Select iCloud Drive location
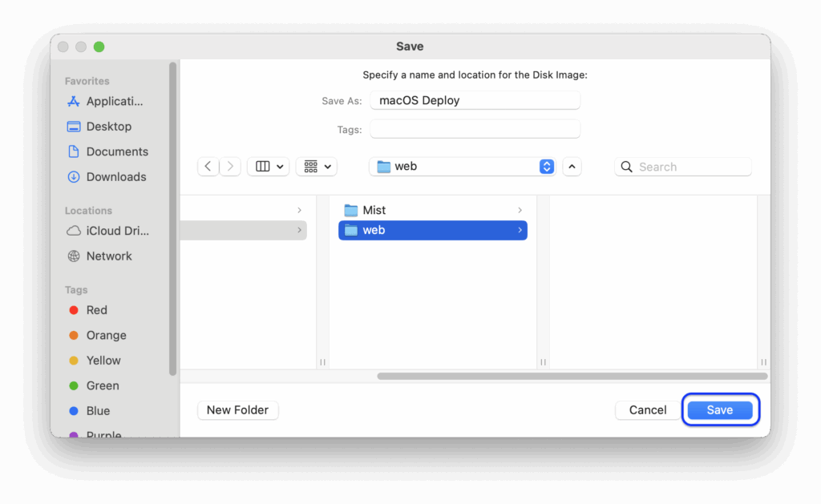The width and height of the screenshot is (821, 504). (x=108, y=231)
